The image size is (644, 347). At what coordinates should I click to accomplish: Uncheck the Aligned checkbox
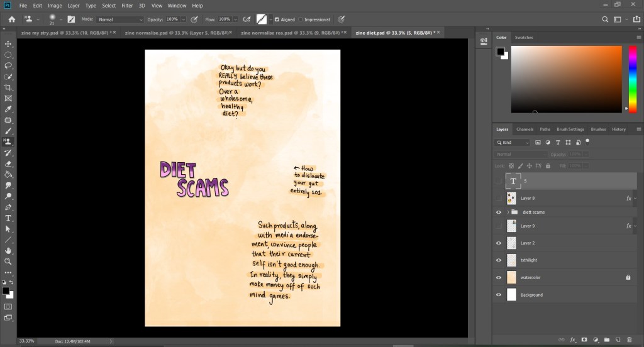pos(277,19)
